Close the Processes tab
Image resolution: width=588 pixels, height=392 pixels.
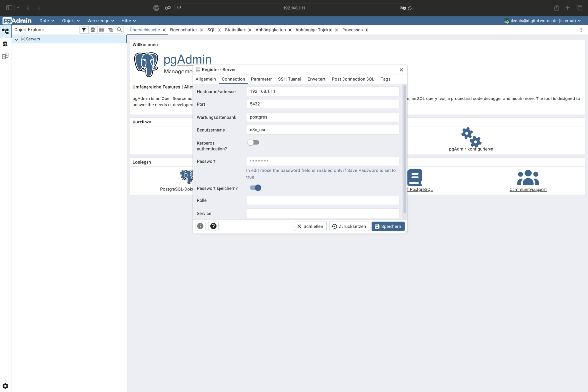[x=367, y=30]
